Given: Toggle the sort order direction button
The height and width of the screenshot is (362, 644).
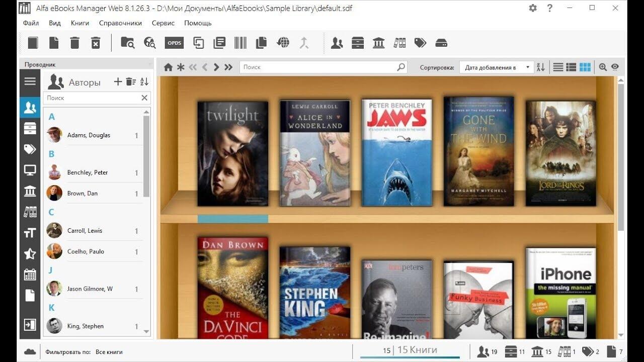Looking at the screenshot, I should (541, 67).
